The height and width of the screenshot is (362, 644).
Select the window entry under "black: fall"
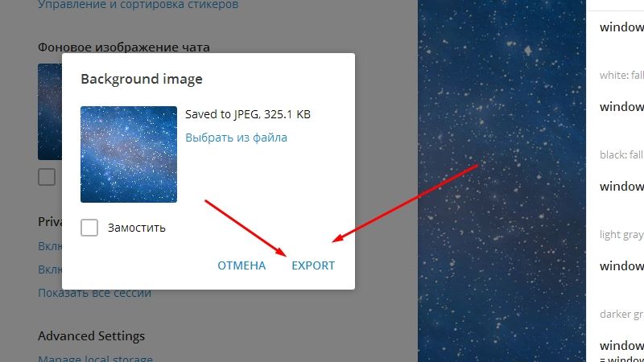(621, 187)
